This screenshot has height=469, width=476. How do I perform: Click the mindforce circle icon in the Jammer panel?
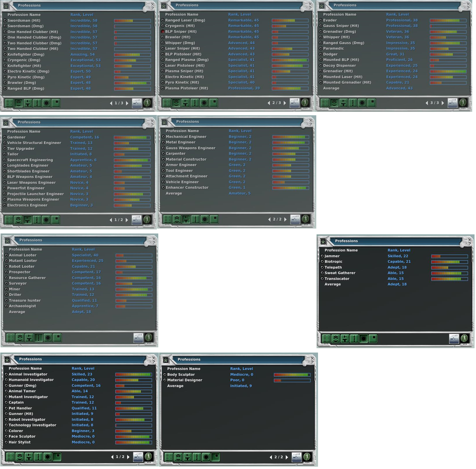[x=364, y=339]
